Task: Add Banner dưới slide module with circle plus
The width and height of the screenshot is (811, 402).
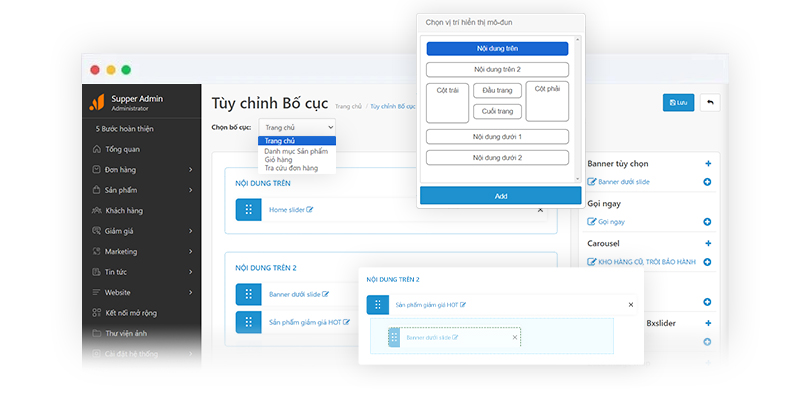Action: 707,182
